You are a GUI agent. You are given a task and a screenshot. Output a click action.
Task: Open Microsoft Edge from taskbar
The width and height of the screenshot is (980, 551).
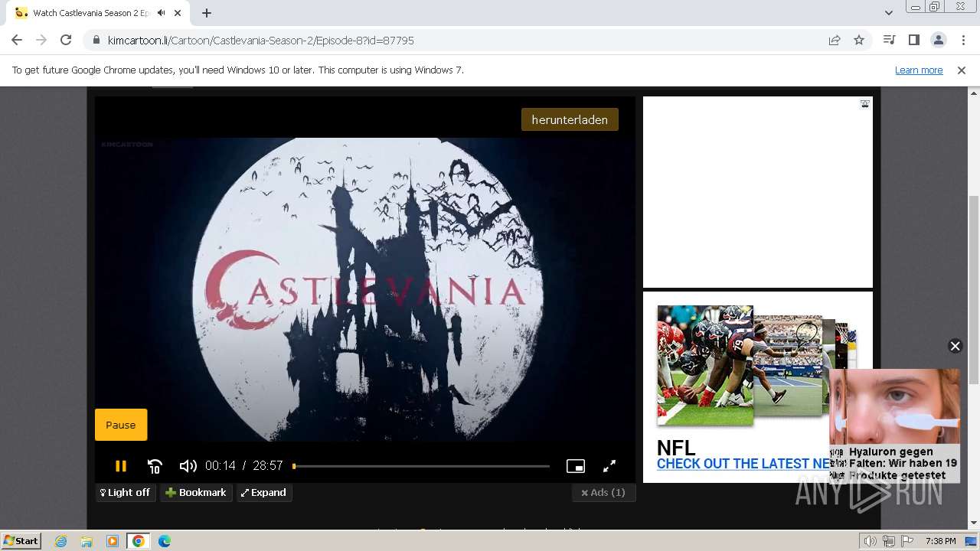(x=164, y=541)
